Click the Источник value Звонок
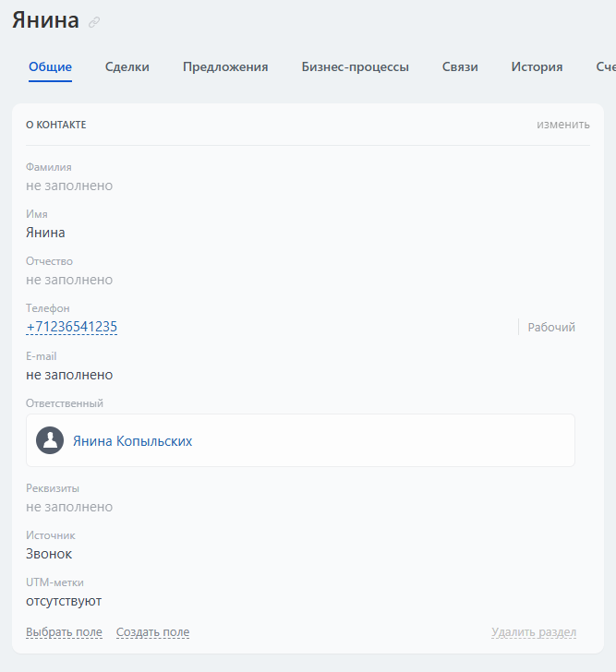616x672 pixels. [49, 554]
